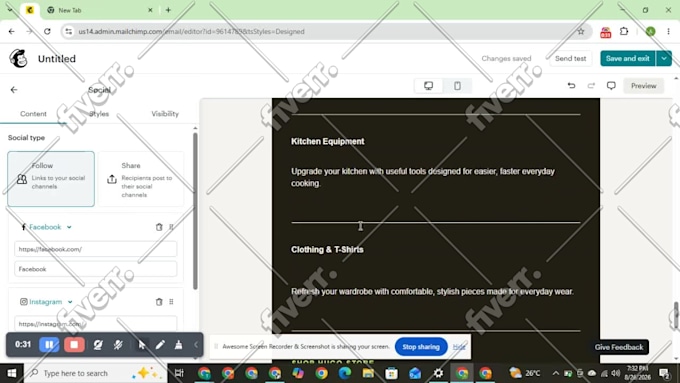Expand the Instagram network dropdown

coord(70,301)
